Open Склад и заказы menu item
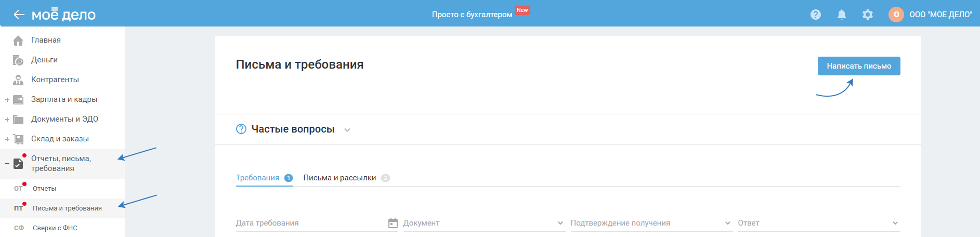This screenshot has height=237, width=980. (x=60, y=139)
